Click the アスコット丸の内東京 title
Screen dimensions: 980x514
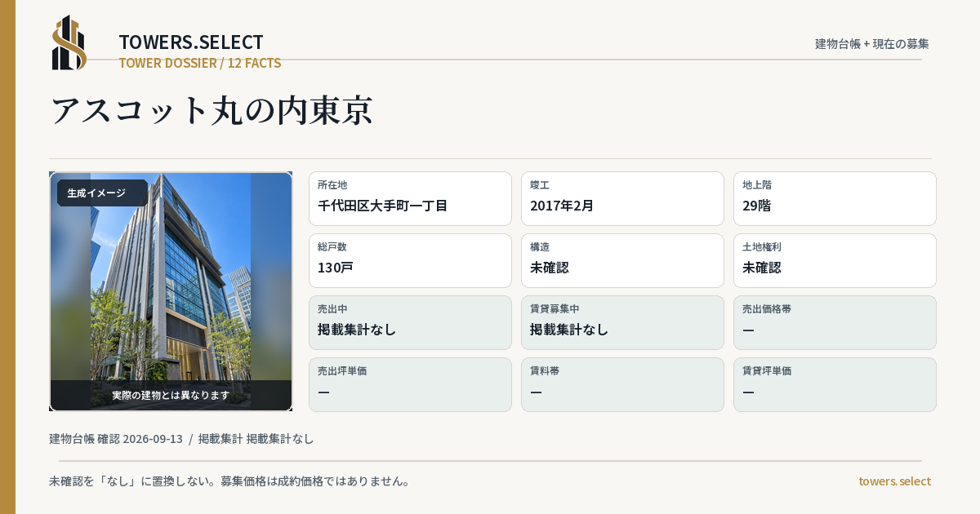pos(212,110)
